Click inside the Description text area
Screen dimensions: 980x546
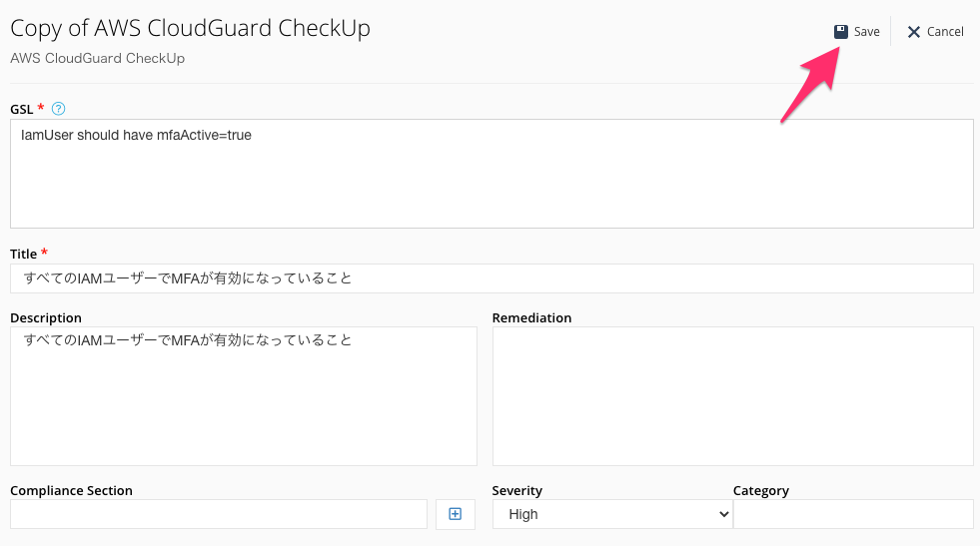(244, 395)
